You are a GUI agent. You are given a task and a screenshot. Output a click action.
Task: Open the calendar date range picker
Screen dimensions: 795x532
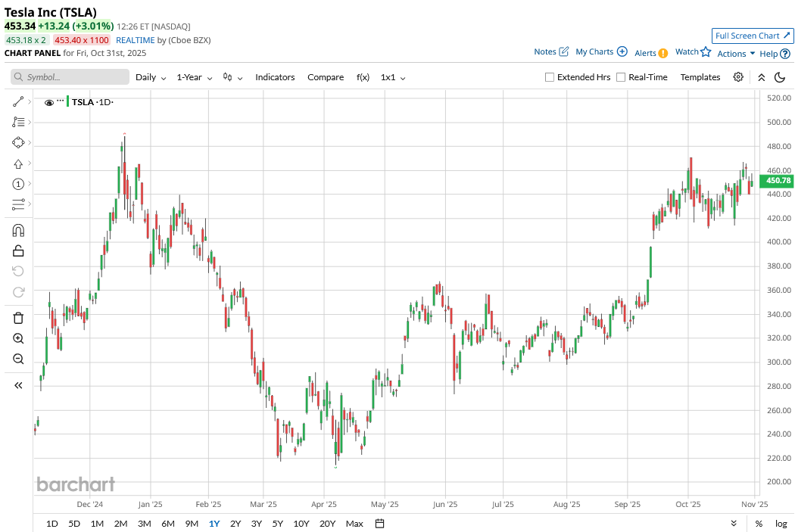pos(380,524)
